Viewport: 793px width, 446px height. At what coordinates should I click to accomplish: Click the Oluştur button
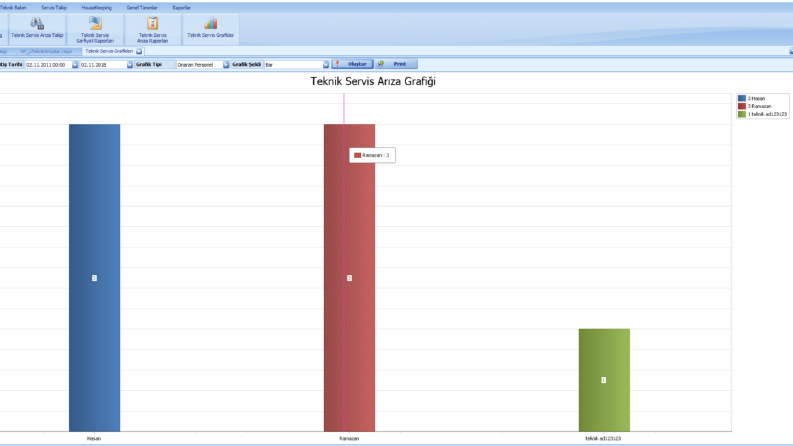click(353, 64)
